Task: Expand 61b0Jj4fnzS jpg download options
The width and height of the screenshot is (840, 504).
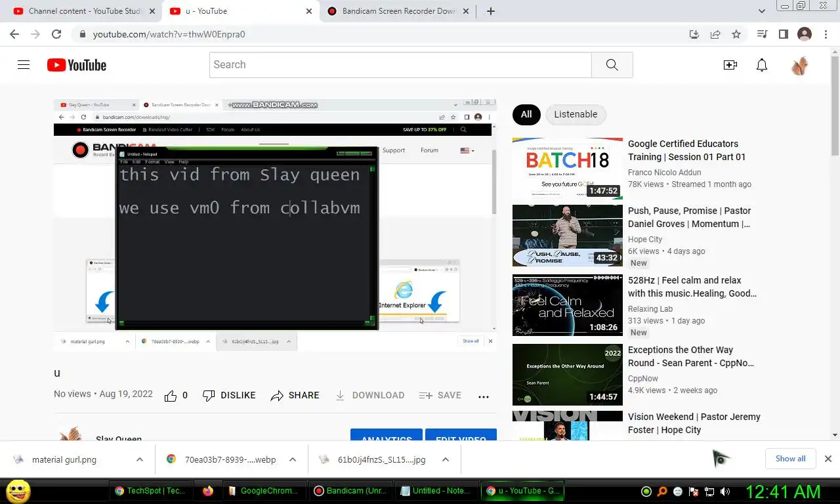Action: 445,459
